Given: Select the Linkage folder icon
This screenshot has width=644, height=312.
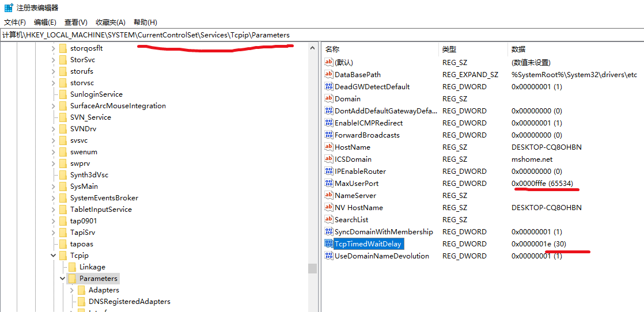Looking at the screenshot, I should 72,267.
